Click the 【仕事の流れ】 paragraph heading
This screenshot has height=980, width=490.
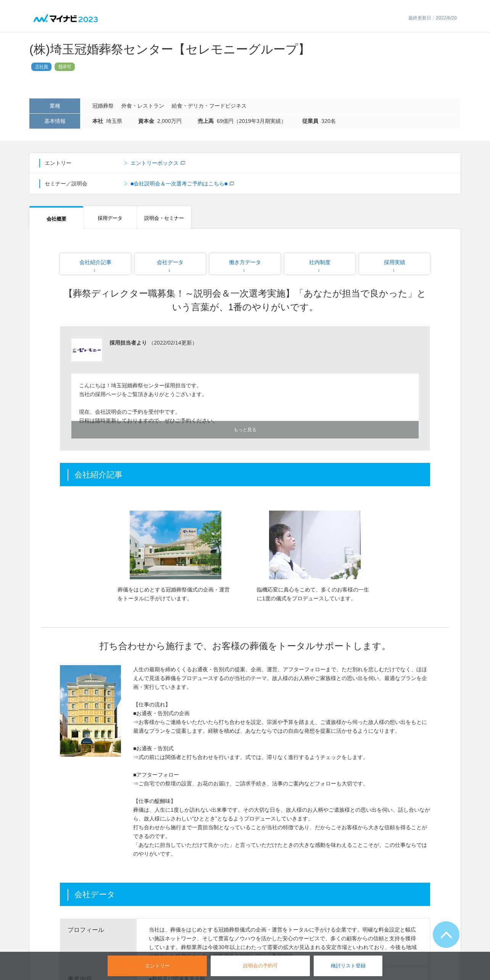[152, 704]
